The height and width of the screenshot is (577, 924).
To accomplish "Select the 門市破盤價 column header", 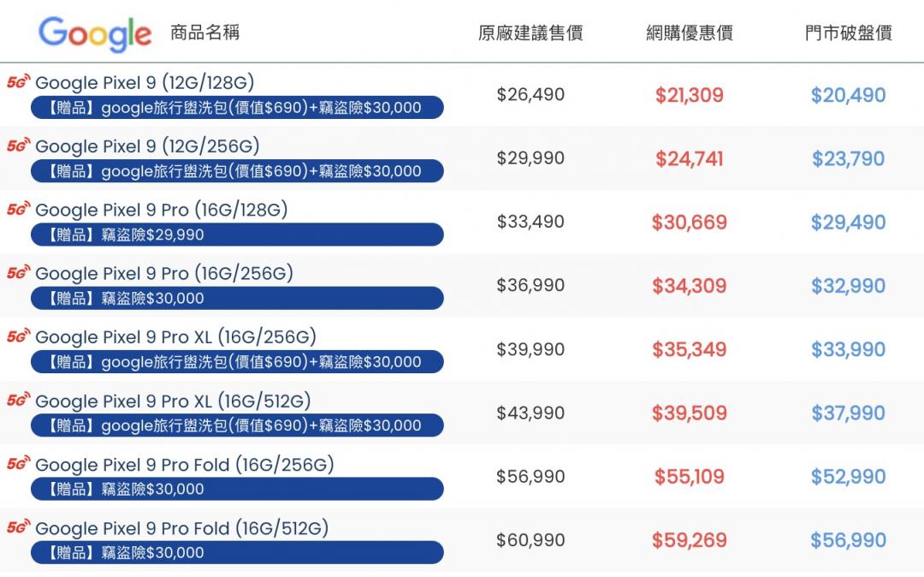I will pos(848,34).
